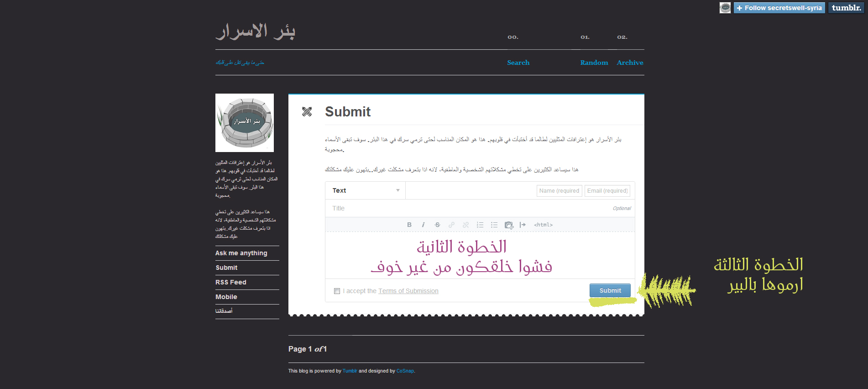Insert an ordered numbered list
The height and width of the screenshot is (389, 868).
point(480,225)
